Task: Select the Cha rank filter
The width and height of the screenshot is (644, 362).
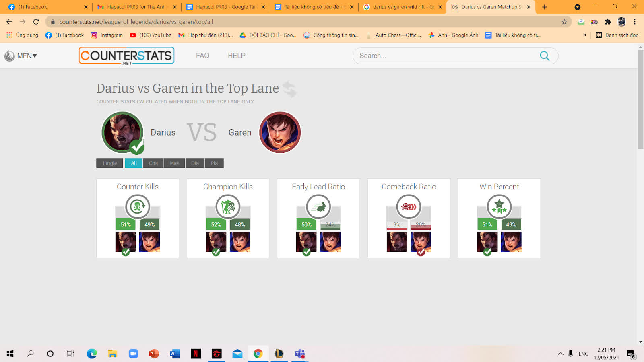Action: tap(153, 163)
